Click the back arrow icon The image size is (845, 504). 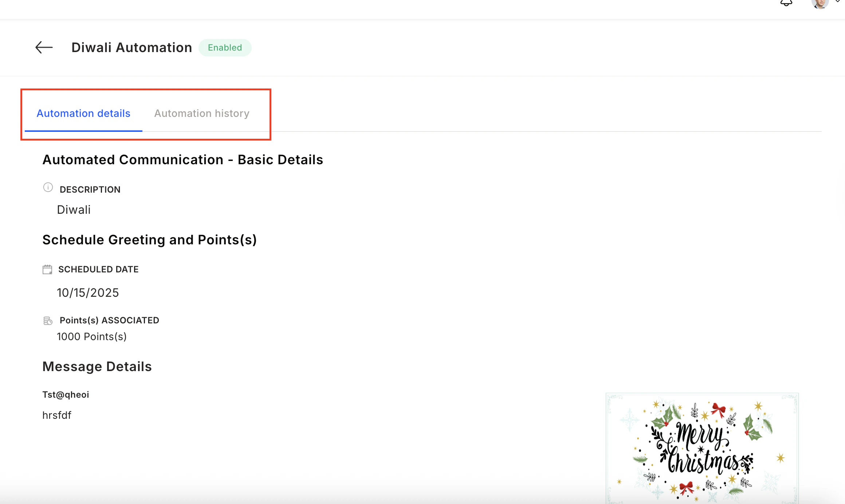pyautogui.click(x=44, y=47)
